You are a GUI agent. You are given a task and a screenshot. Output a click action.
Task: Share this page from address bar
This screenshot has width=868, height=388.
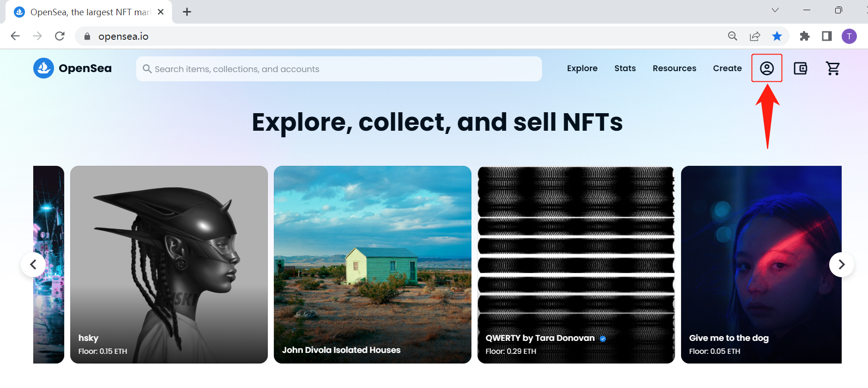click(755, 36)
